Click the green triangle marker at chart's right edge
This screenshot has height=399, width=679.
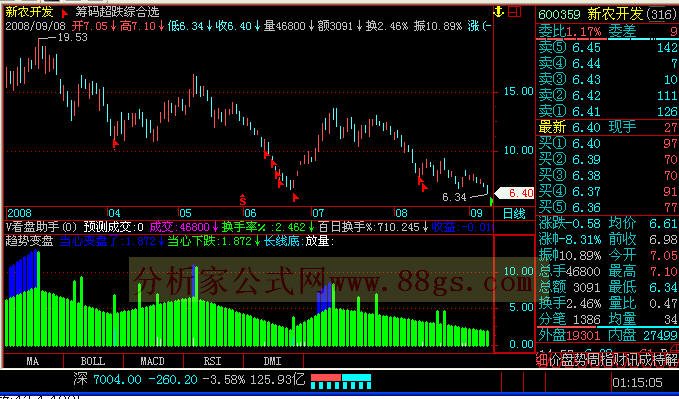(x=491, y=202)
